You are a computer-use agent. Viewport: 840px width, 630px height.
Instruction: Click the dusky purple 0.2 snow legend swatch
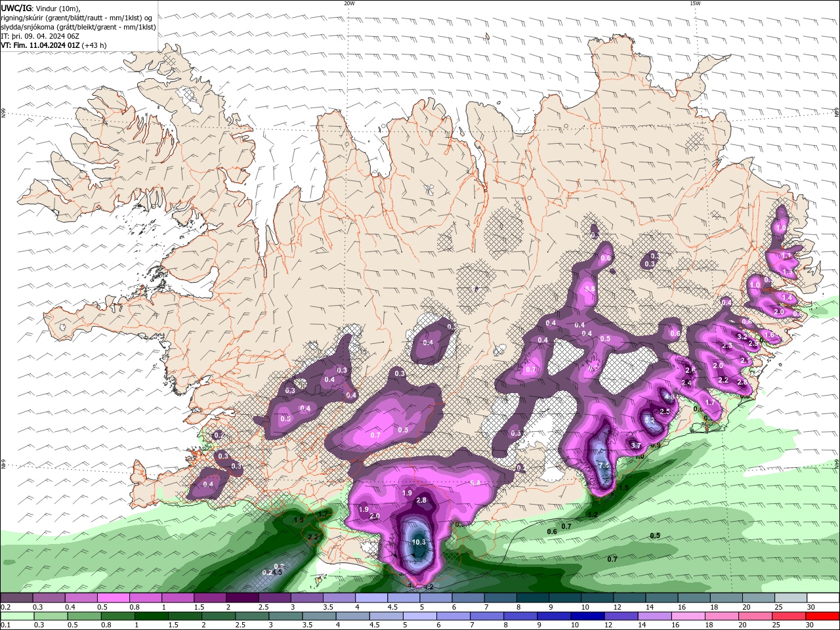(16, 598)
